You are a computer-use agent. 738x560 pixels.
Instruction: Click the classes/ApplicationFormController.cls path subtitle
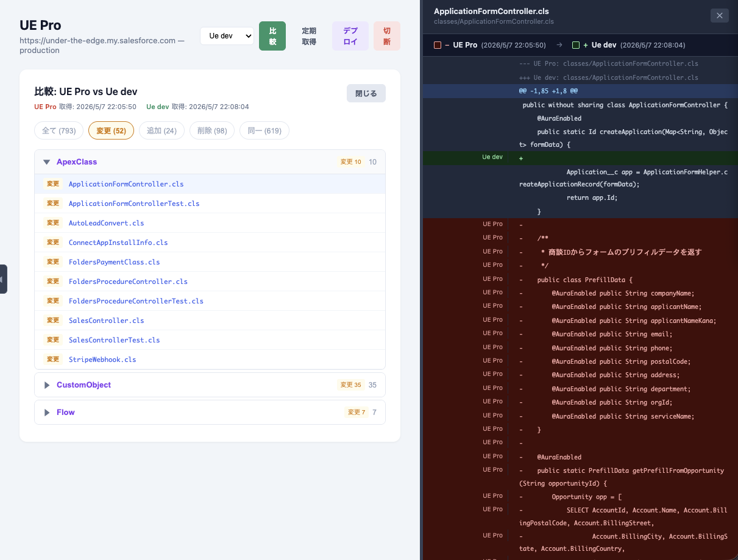(494, 21)
